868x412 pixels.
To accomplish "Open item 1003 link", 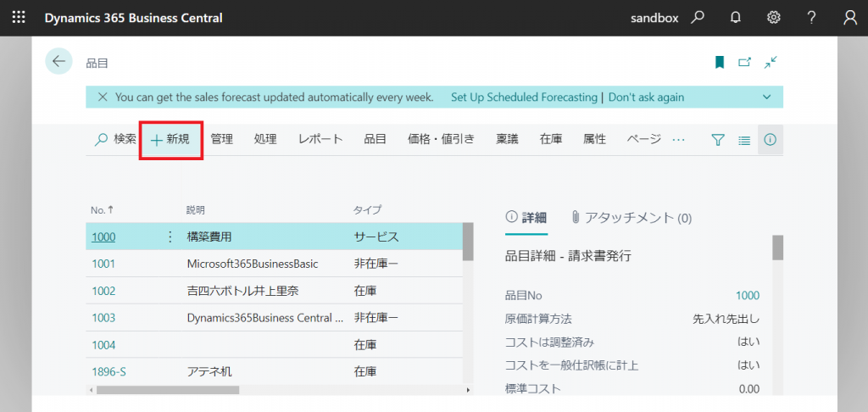I will click(103, 318).
